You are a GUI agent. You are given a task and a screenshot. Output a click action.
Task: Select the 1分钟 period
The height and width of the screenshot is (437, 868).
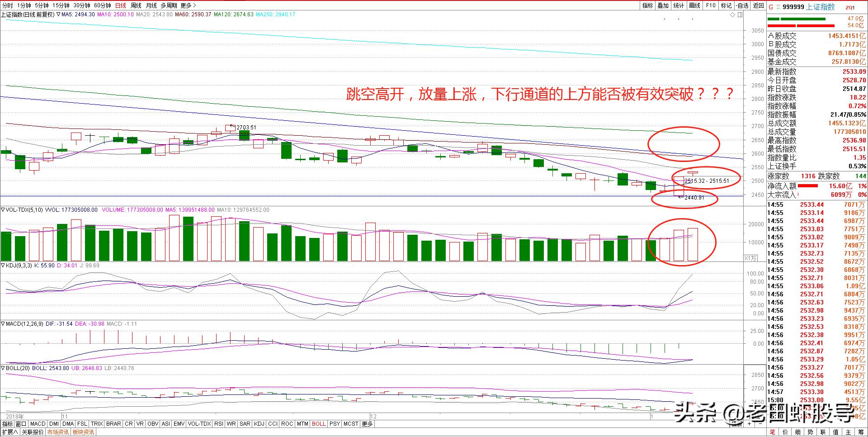coord(24,5)
